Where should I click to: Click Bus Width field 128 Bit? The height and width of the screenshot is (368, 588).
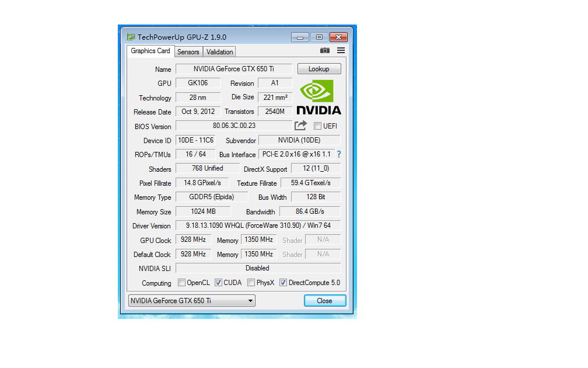pos(316,197)
